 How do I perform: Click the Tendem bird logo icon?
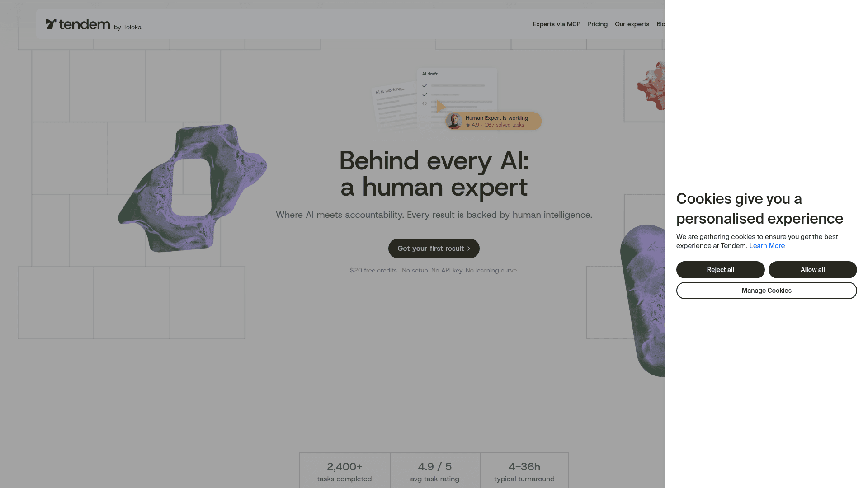[x=51, y=24]
